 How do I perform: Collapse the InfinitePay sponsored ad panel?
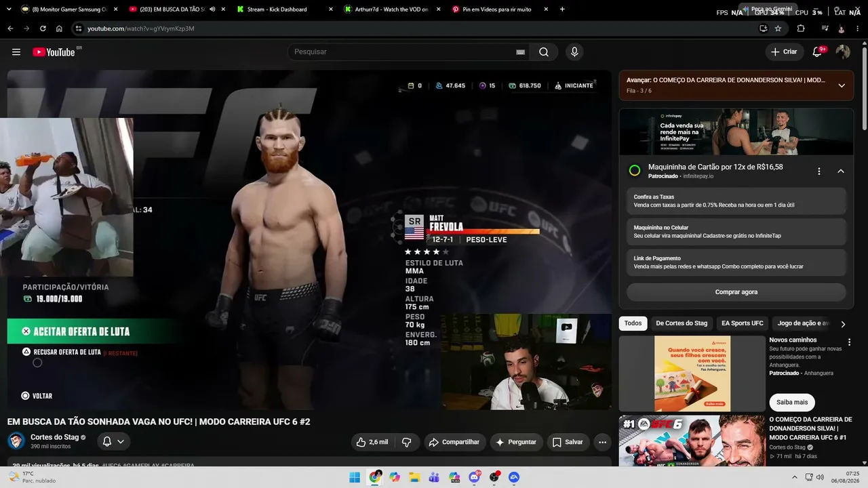(841, 171)
